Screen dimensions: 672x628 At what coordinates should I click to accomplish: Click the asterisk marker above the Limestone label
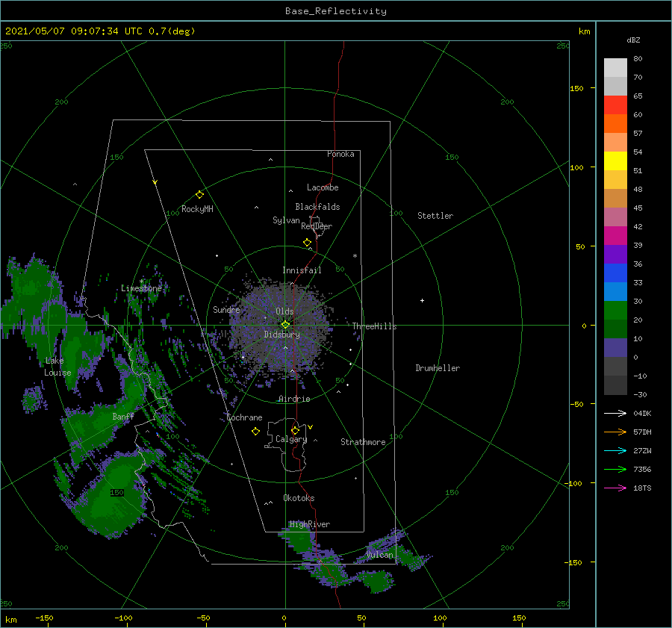(141, 282)
